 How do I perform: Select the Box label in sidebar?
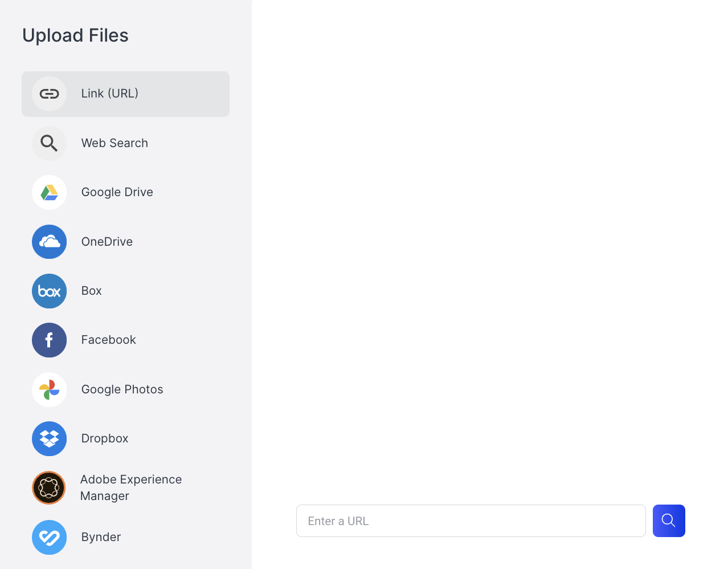pos(91,291)
